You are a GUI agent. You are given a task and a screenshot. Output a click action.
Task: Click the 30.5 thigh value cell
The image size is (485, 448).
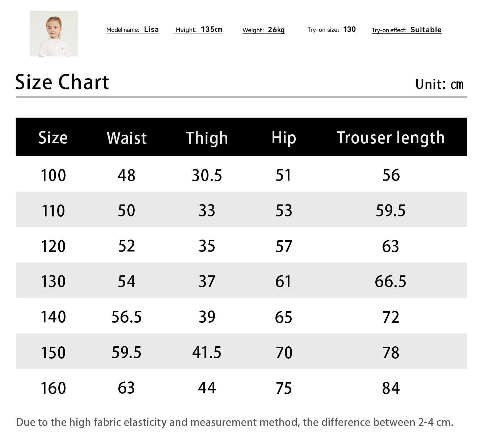[x=207, y=176]
